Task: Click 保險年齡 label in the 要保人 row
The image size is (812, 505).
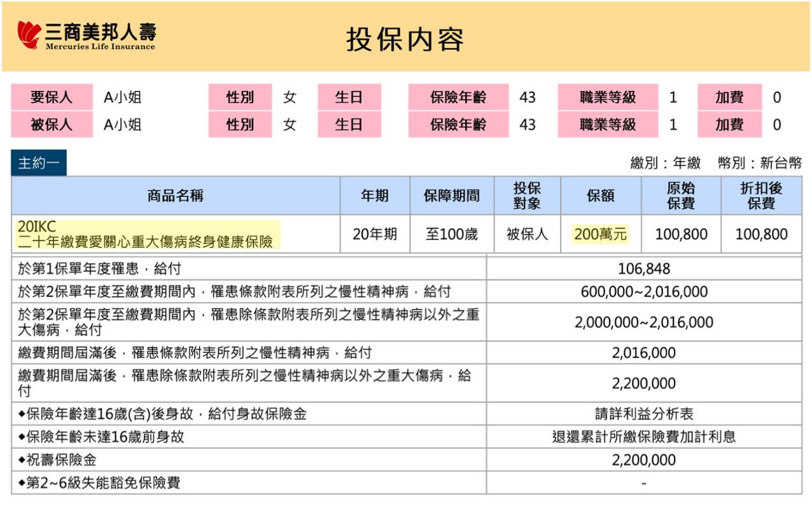Action: 458,97
